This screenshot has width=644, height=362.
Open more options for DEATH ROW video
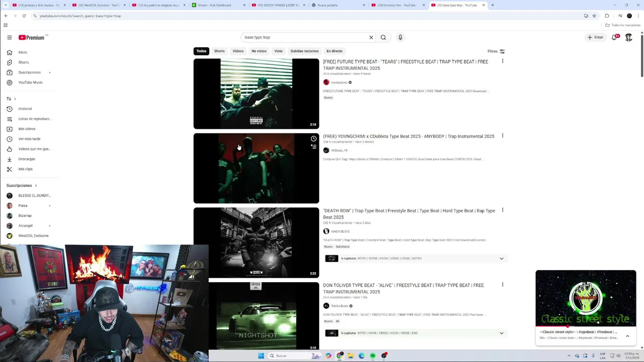[x=502, y=210]
